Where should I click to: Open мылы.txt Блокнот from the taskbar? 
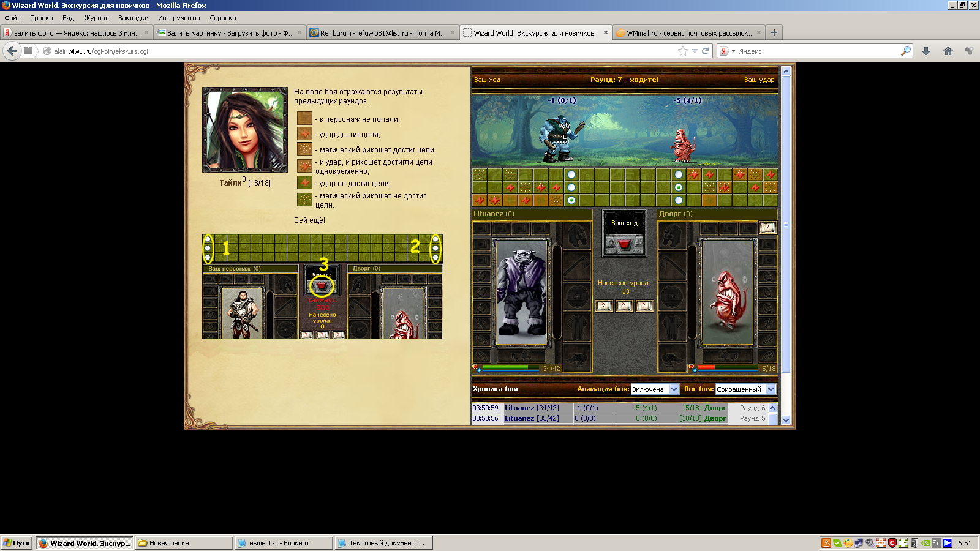[284, 543]
